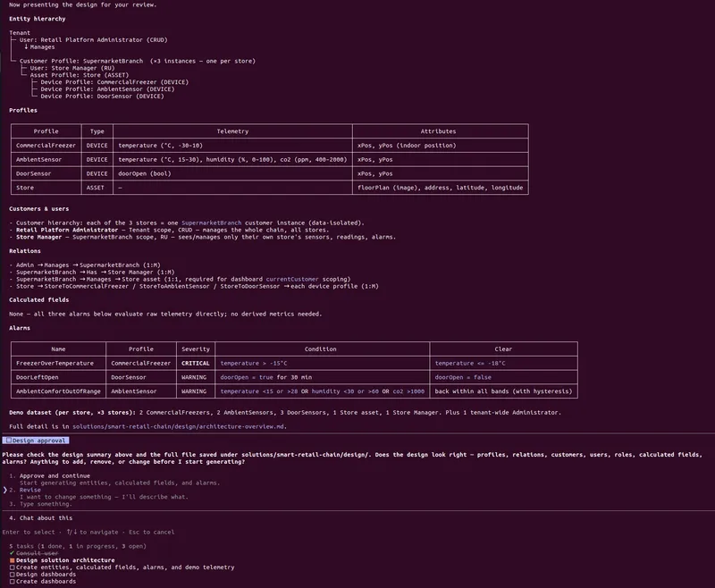Click the orange in-progress marker for Design solution architecture
The width and height of the screenshot is (715, 588).
click(x=12, y=560)
